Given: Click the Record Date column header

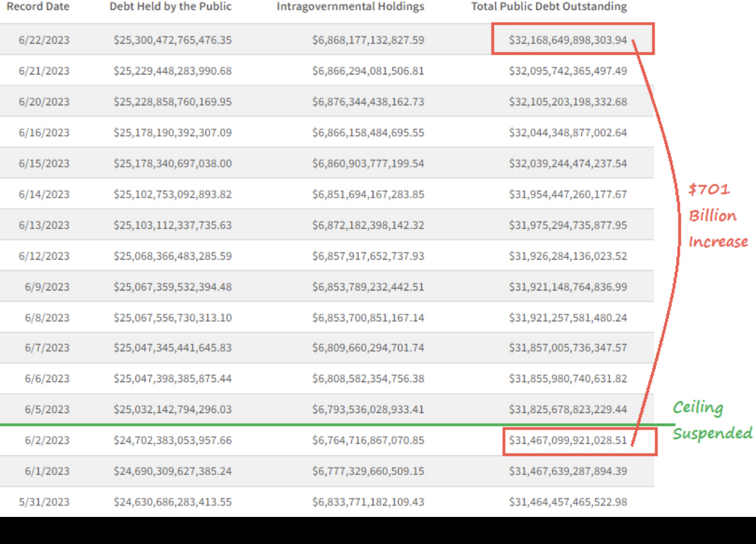Looking at the screenshot, I should click(38, 7).
